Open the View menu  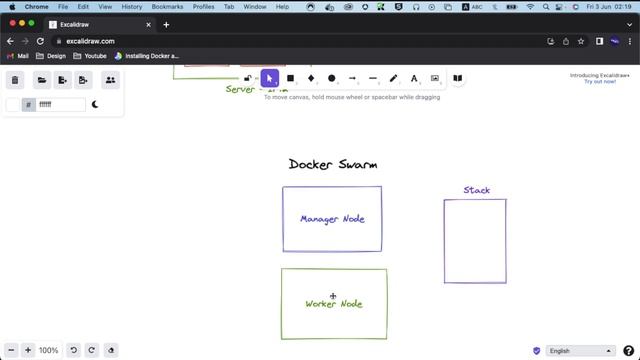coord(105,7)
